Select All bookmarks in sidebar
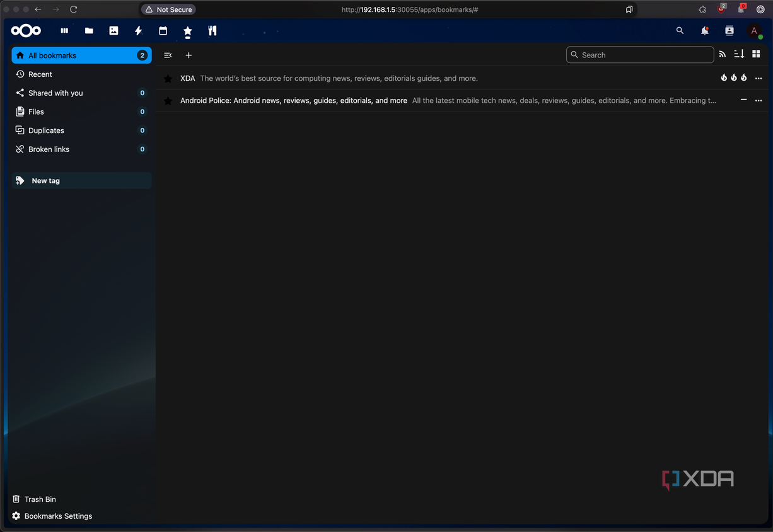 click(x=81, y=55)
